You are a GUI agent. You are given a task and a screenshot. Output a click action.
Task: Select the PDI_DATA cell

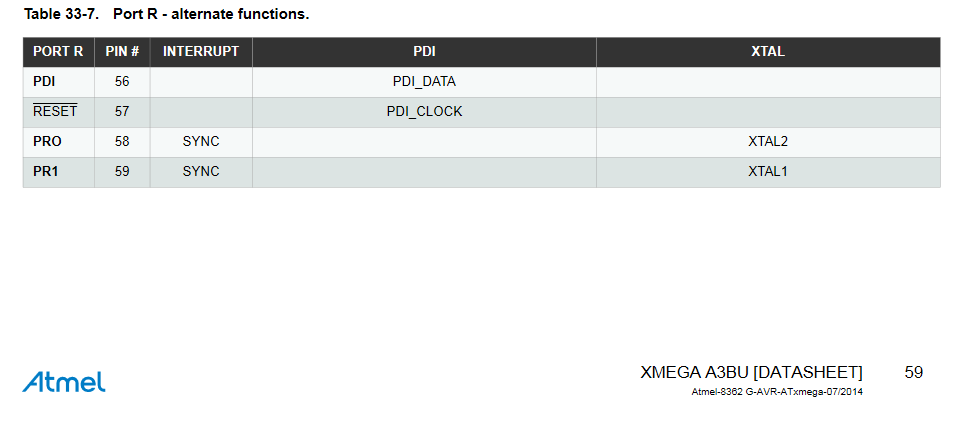tap(424, 82)
